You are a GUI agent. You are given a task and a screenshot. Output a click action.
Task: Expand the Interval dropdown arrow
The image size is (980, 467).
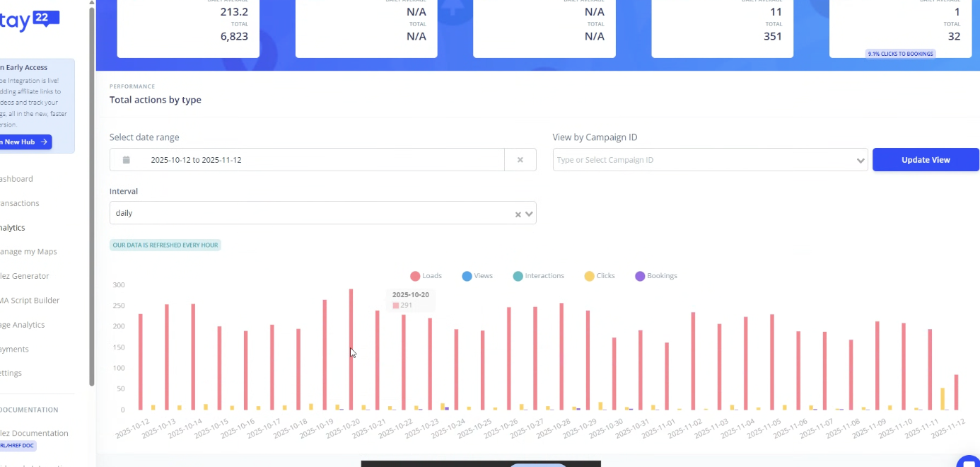529,214
